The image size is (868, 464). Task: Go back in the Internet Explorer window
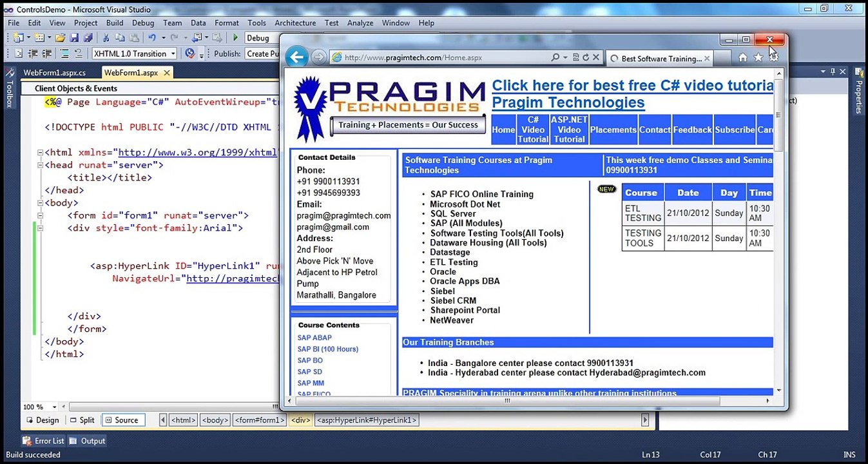click(296, 57)
